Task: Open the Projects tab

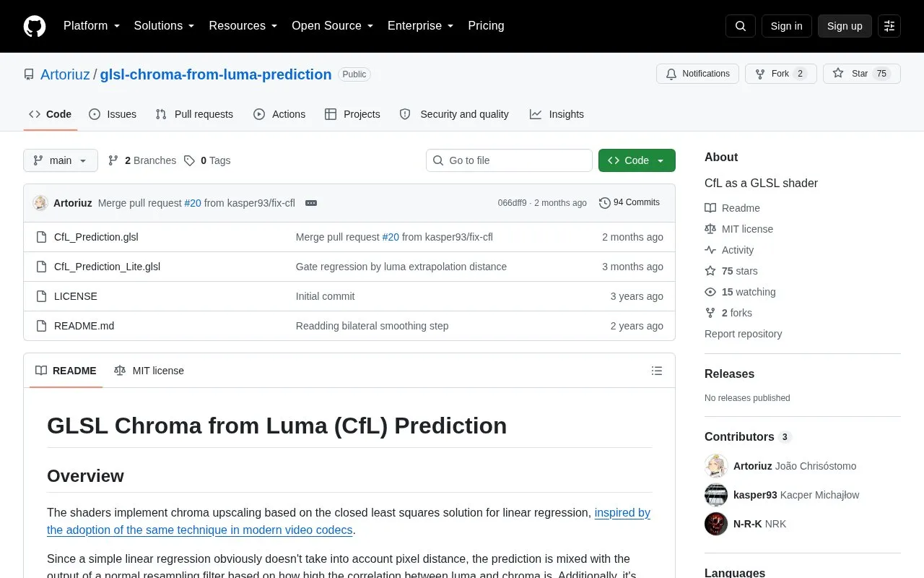Action: click(352, 114)
